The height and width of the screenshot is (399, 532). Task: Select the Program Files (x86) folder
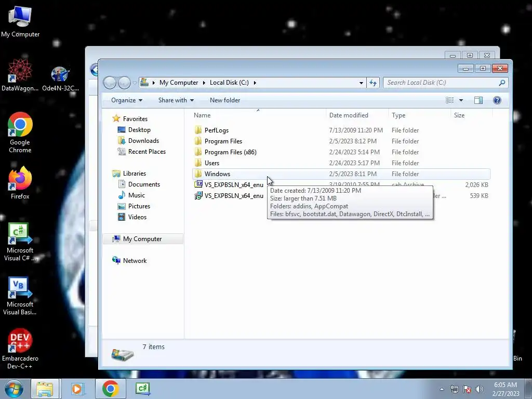click(x=341, y=152)
